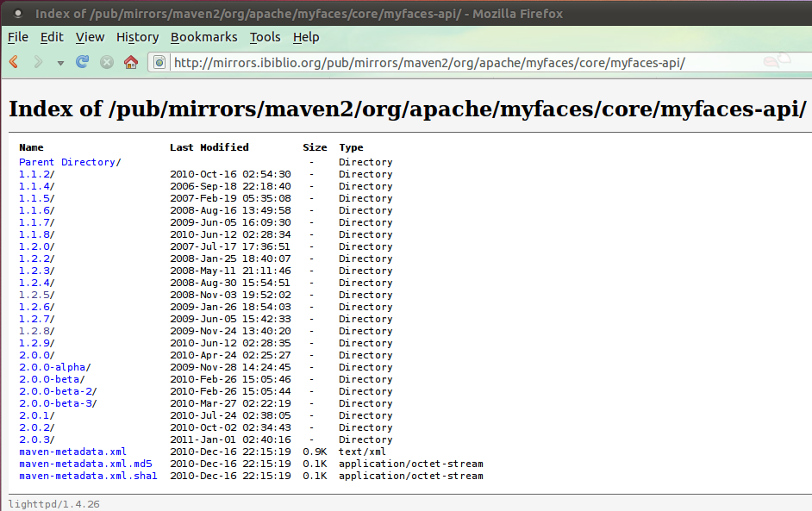This screenshot has width=812, height=511.
Task: Click the Last Modified column header
Action: (209, 147)
